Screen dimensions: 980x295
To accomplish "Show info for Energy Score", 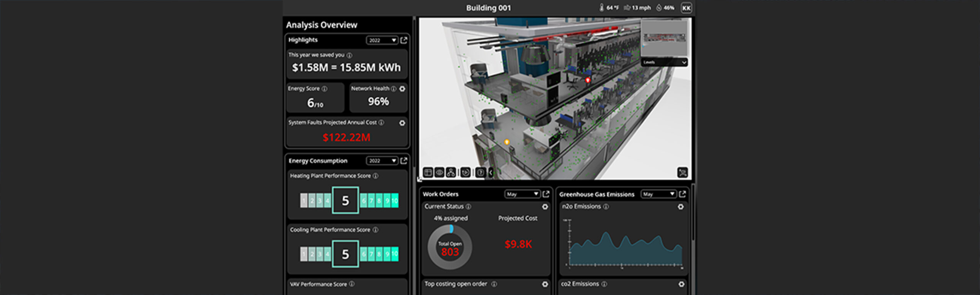I will click(x=324, y=89).
